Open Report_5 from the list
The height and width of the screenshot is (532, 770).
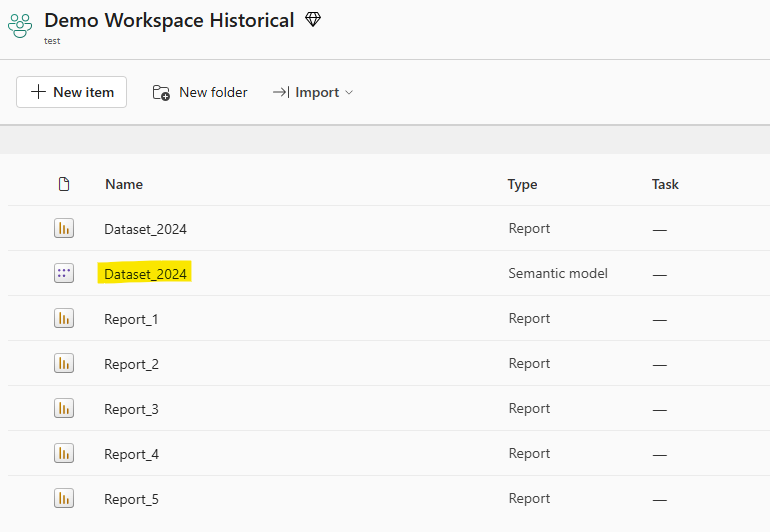point(131,499)
